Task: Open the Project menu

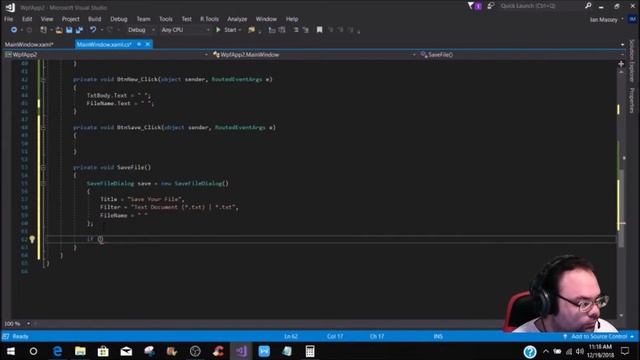Action: coord(71,19)
